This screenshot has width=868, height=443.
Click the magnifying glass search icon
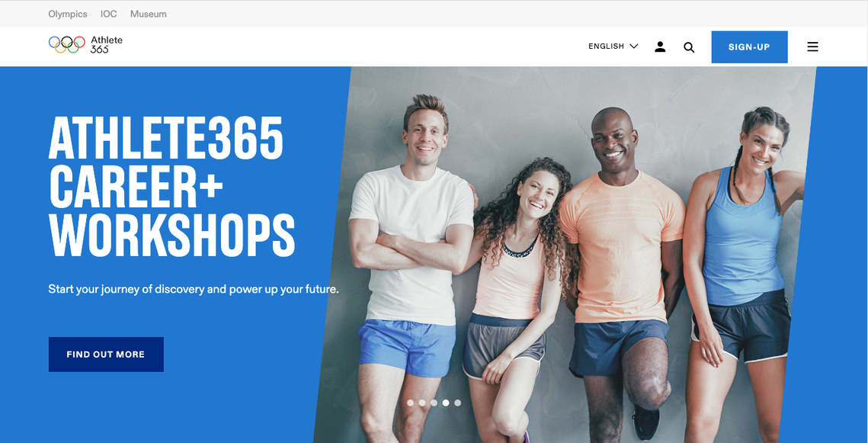tap(689, 47)
